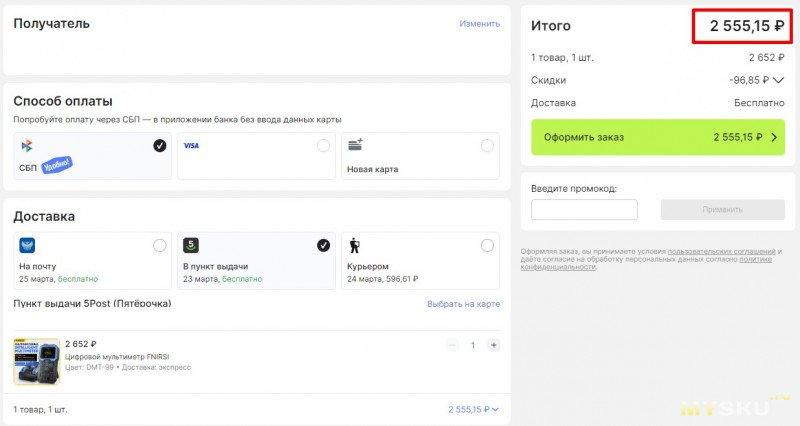The image size is (800, 426).
Task: Open the multimeter product thumbnail
Action: 36,361
